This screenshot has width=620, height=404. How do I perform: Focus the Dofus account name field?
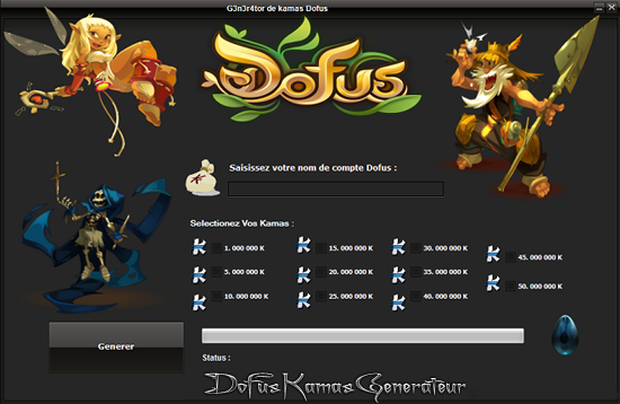pyautogui.click(x=336, y=189)
